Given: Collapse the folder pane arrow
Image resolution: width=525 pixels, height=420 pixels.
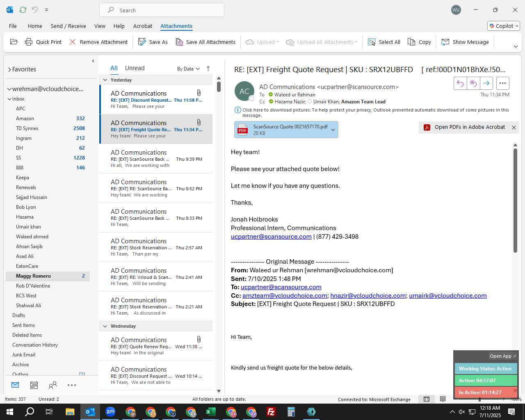Looking at the screenshot, I should click(x=93, y=61).
